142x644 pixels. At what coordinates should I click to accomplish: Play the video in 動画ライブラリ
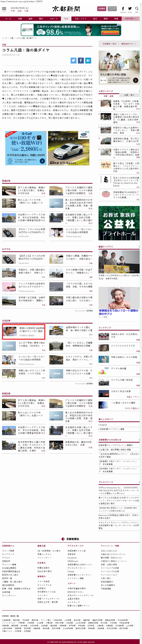tap(119, 262)
